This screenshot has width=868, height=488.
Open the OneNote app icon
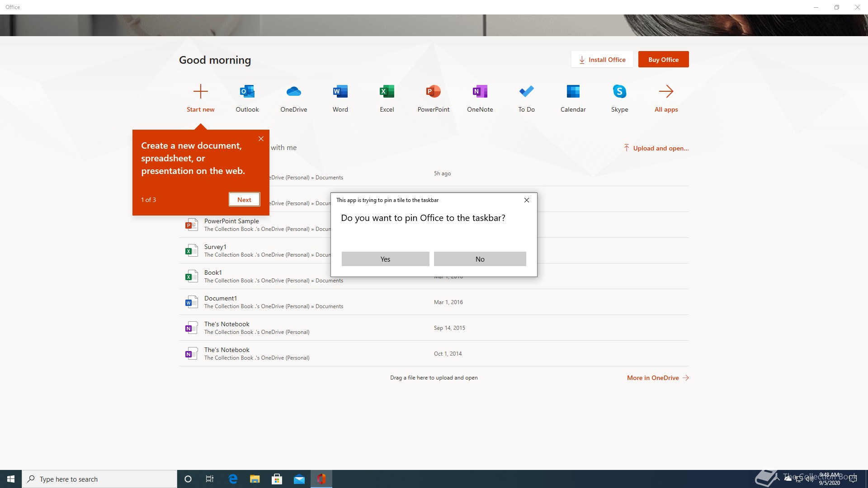[x=480, y=91]
